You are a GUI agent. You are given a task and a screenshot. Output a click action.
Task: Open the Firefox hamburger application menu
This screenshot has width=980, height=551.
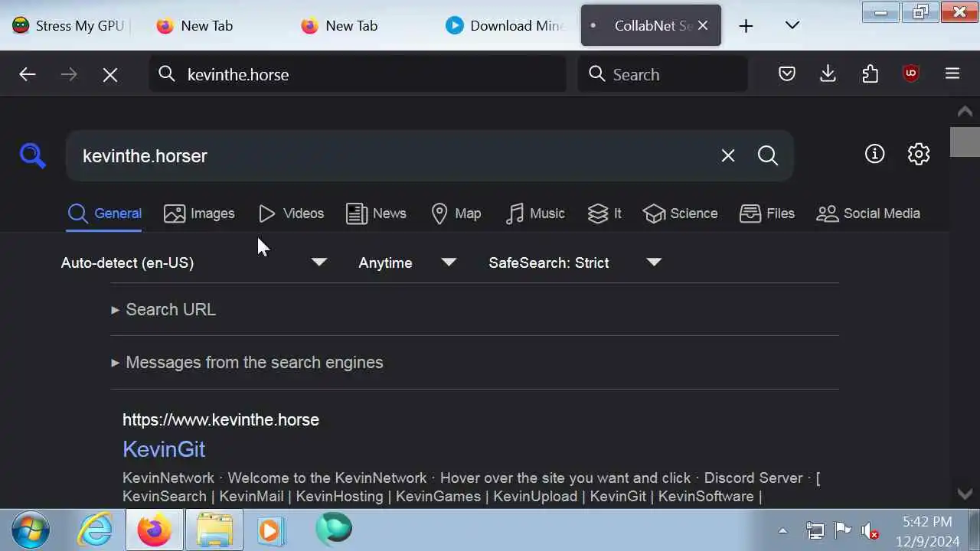click(x=952, y=73)
